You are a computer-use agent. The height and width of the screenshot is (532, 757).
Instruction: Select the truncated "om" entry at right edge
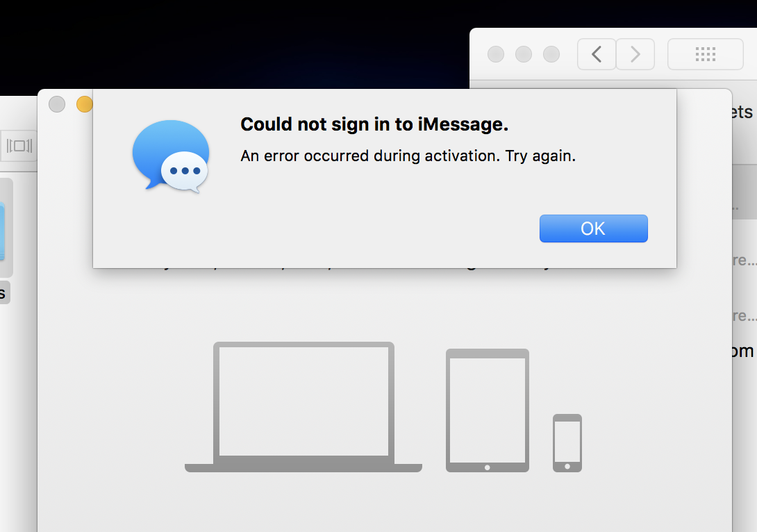[743, 351]
